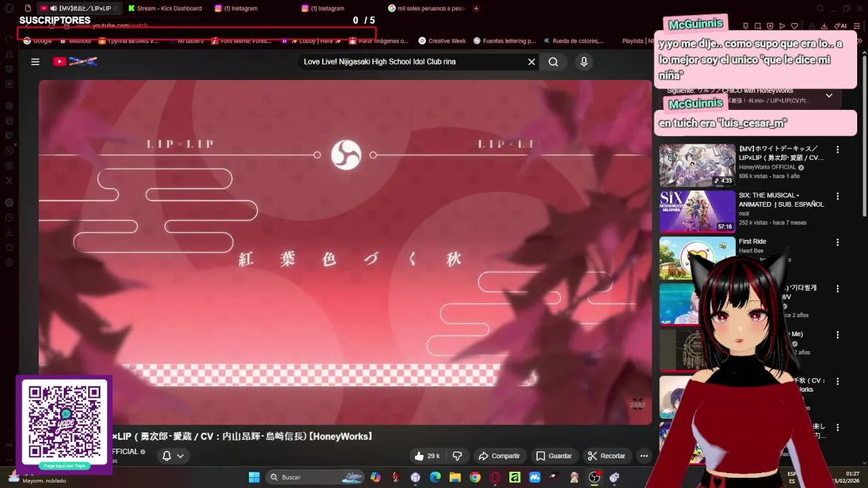
Task: Open a new browser tab with plus
Action: [x=476, y=8]
